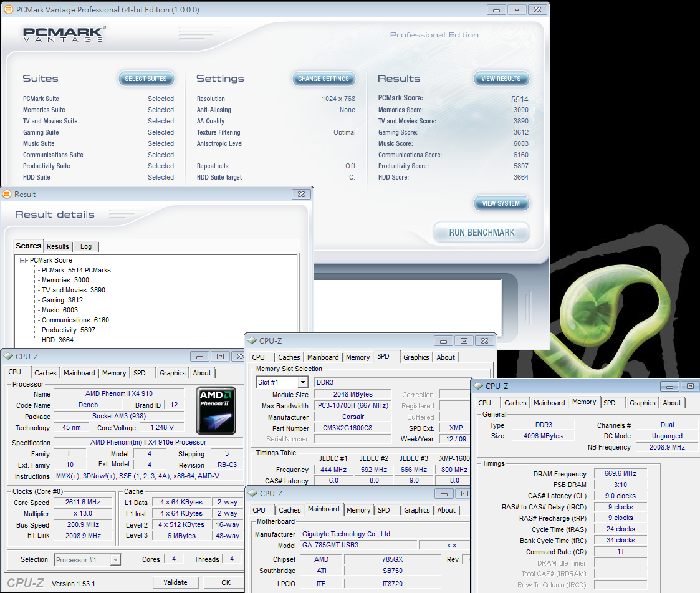Click the Result window orange title icon
Screen dimensions: 700x593
coord(7,195)
